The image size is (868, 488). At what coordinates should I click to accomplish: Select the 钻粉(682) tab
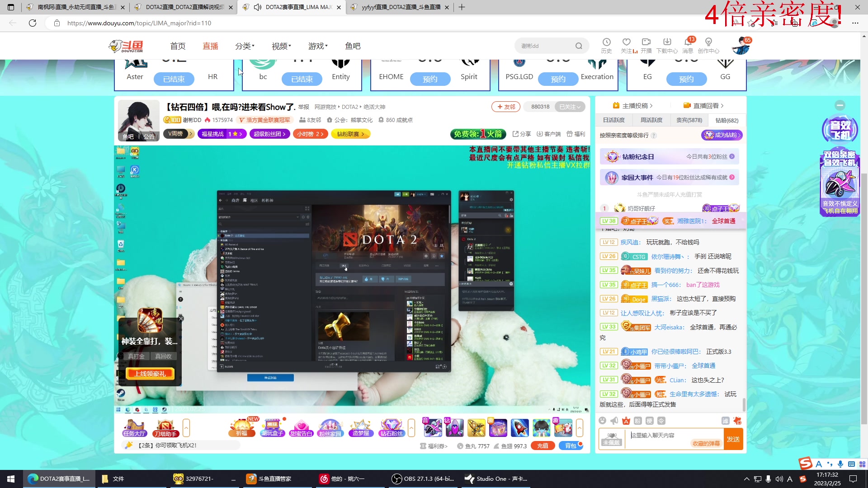point(727,120)
